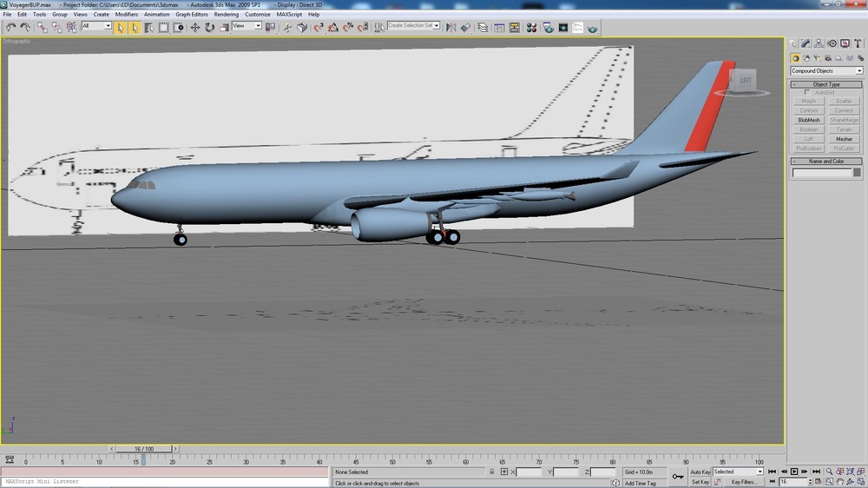Click the Key Filters button
The width and height of the screenshot is (868, 488).
click(744, 482)
